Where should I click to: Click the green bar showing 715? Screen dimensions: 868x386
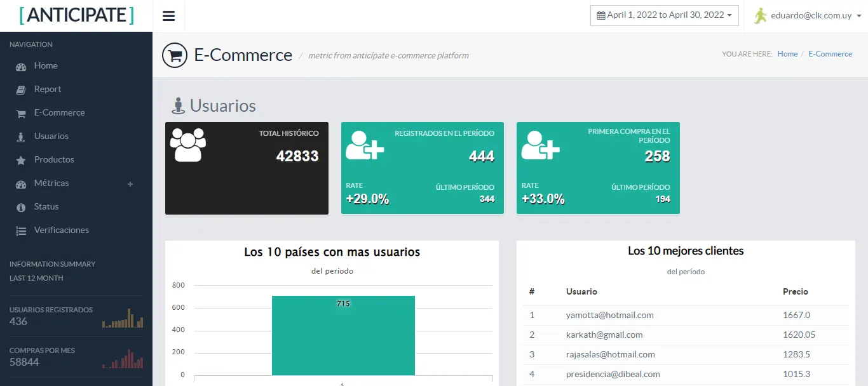[x=343, y=335]
